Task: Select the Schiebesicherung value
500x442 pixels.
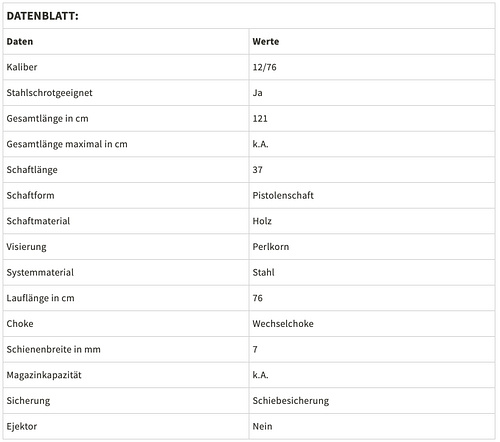Action: coord(291,401)
